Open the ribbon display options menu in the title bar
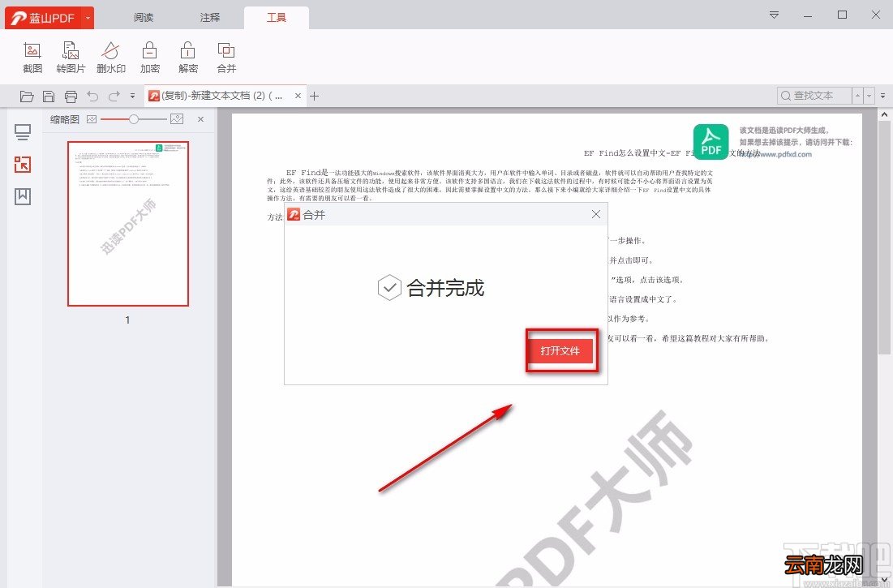This screenshot has width=893, height=588. click(x=774, y=15)
